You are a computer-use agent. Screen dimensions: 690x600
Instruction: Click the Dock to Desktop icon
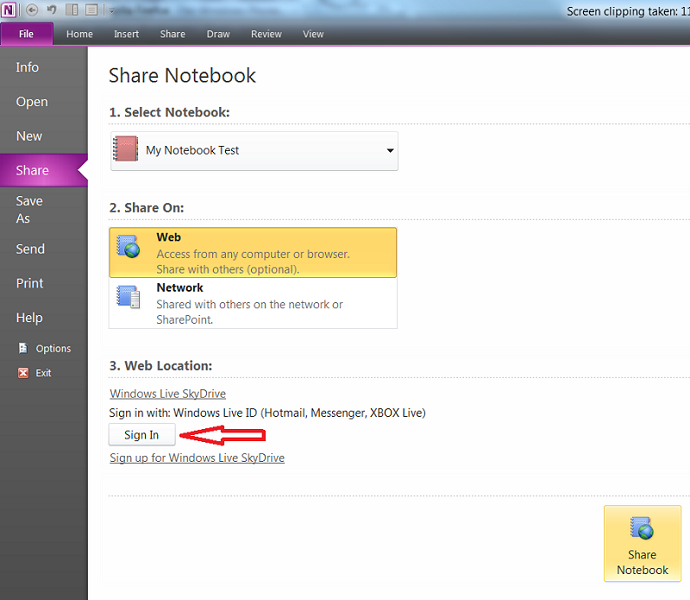coord(72,10)
